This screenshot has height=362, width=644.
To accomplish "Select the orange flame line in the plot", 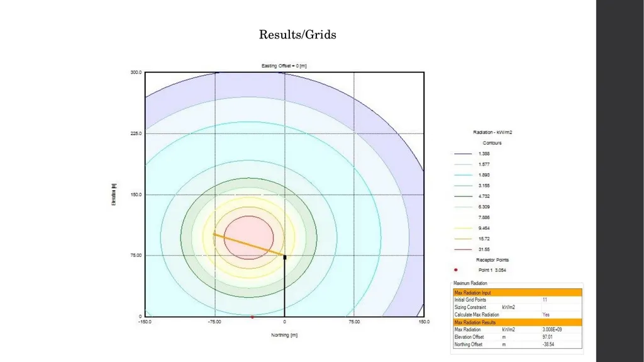I will click(249, 245).
